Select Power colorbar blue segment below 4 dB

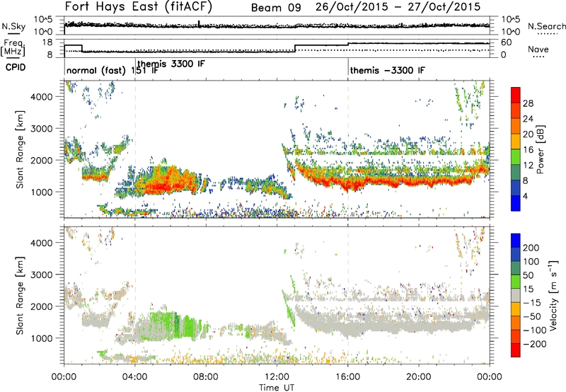[516, 203]
